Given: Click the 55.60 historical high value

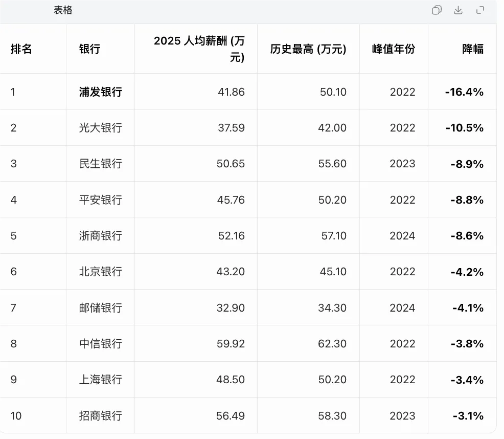Looking at the screenshot, I should 332,164.
